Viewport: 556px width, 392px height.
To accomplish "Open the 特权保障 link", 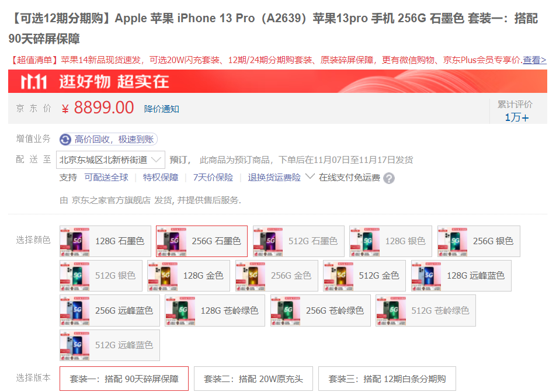I will pos(161,178).
